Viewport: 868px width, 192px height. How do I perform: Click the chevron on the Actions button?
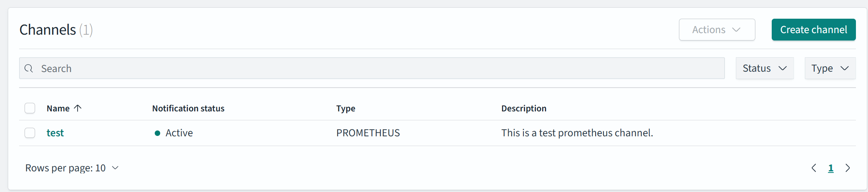pos(736,30)
